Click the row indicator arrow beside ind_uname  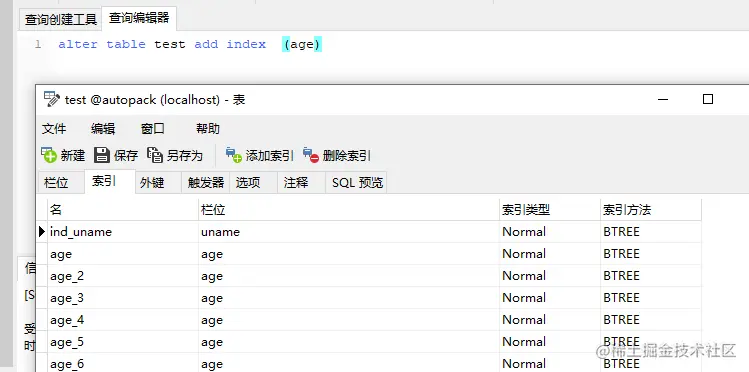(x=42, y=232)
